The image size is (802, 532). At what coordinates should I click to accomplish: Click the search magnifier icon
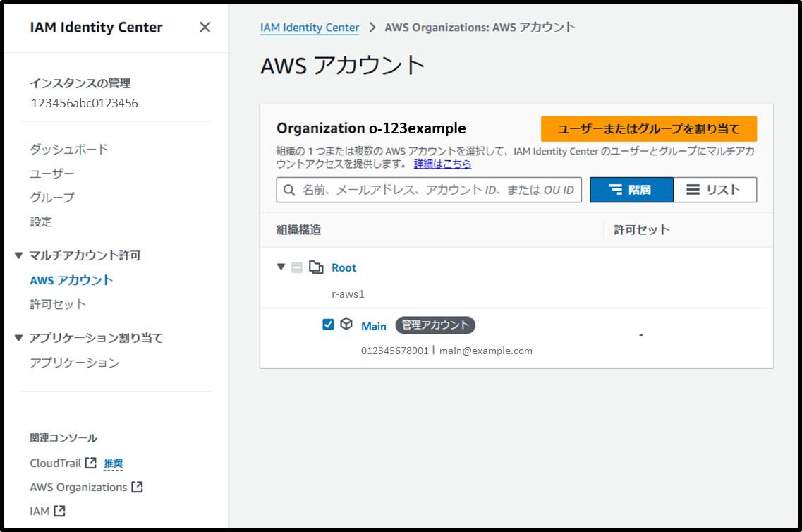[x=289, y=190]
